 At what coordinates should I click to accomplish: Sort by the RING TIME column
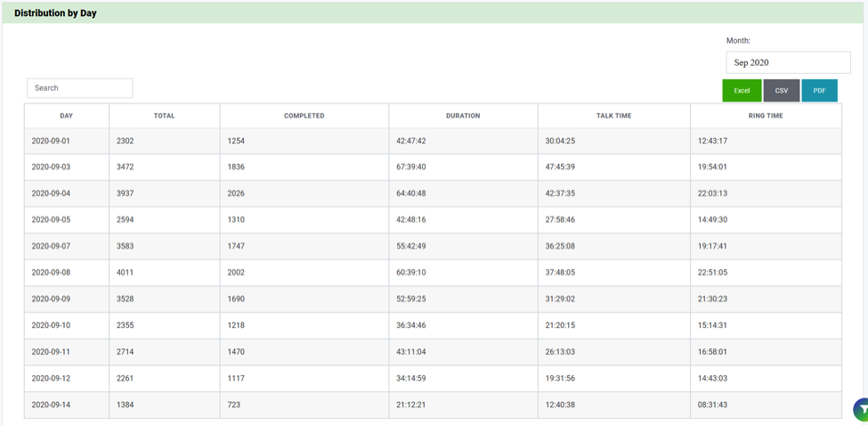tap(766, 116)
